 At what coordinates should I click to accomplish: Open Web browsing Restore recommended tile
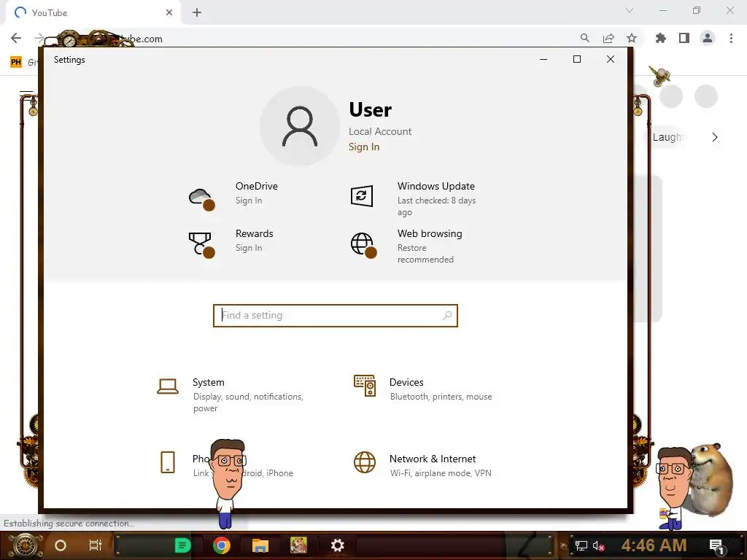point(419,246)
